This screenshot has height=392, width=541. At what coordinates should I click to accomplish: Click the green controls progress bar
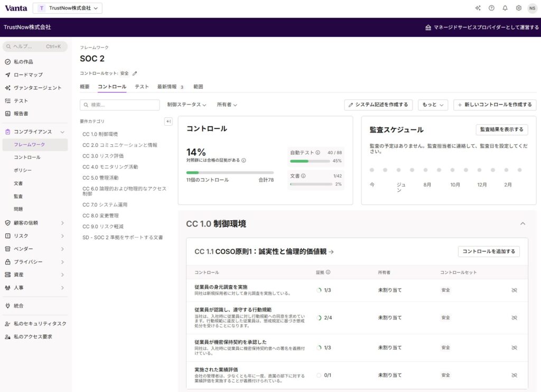[x=230, y=172]
